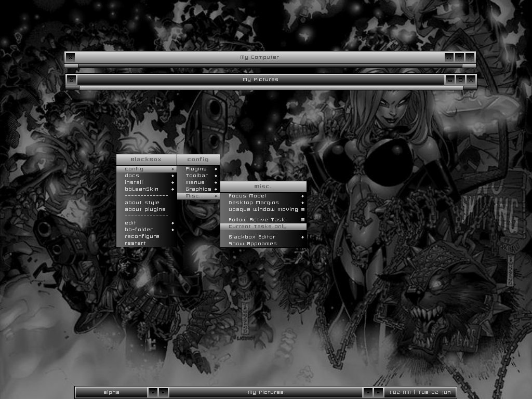532x399 pixels.
Task: Click the Misc. menu title bar
Action: 263,187
